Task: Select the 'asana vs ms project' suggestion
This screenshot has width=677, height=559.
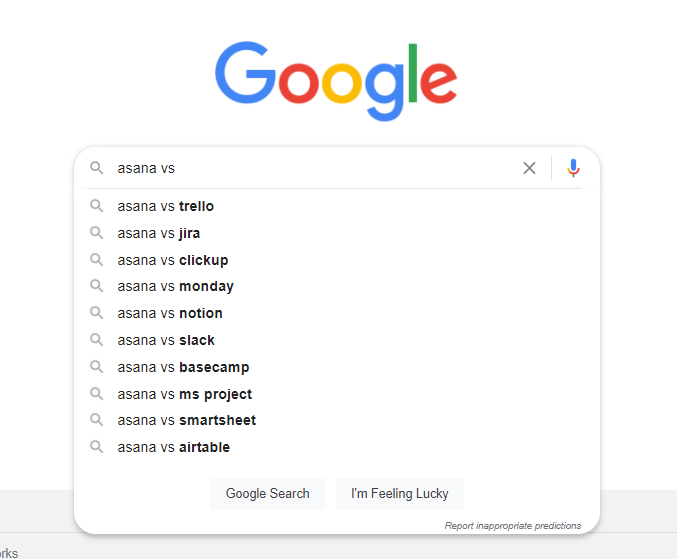Action: coord(184,394)
